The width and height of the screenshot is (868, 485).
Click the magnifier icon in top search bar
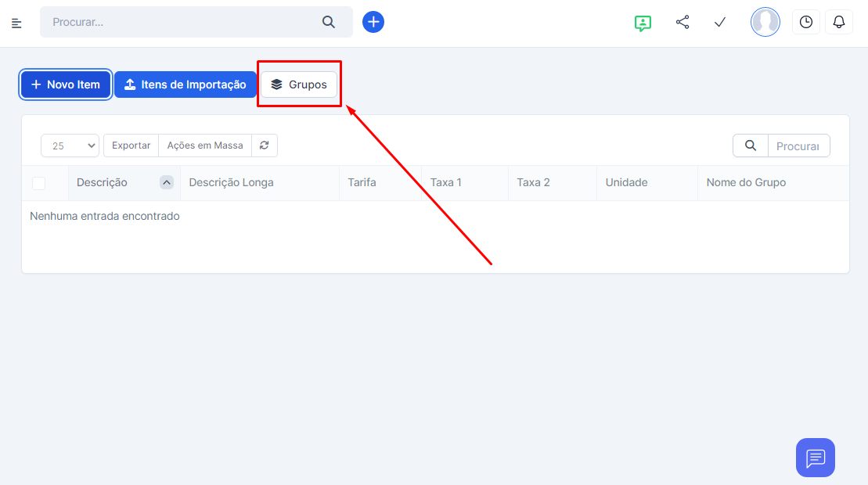tap(329, 22)
